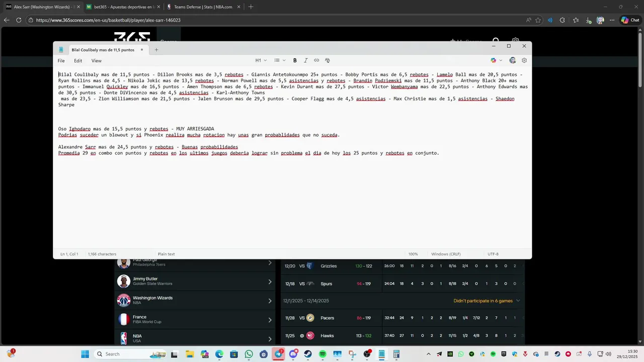Open browser downloads
The height and width of the screenshot is (362, 644).
coord(588,20)
